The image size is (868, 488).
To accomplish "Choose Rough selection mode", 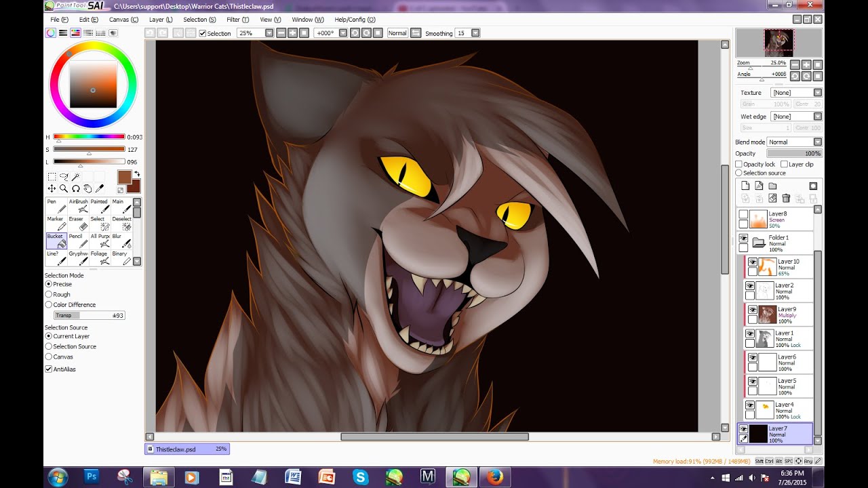I will pos(49,294).
